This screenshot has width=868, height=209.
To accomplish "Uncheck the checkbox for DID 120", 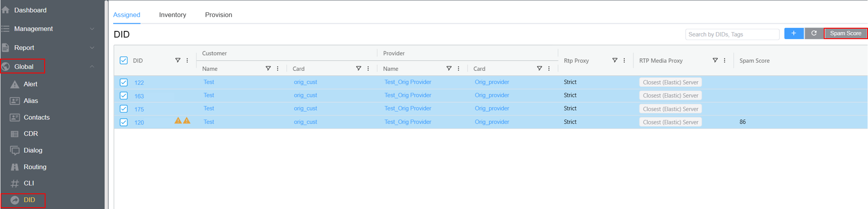I will click(x=124, y=122).
